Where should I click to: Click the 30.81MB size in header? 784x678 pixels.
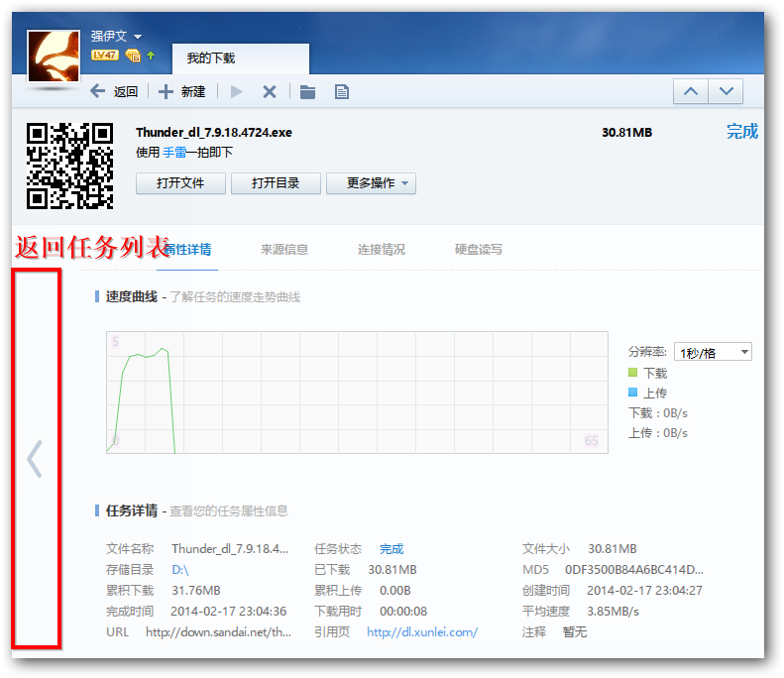pos(627,133)
